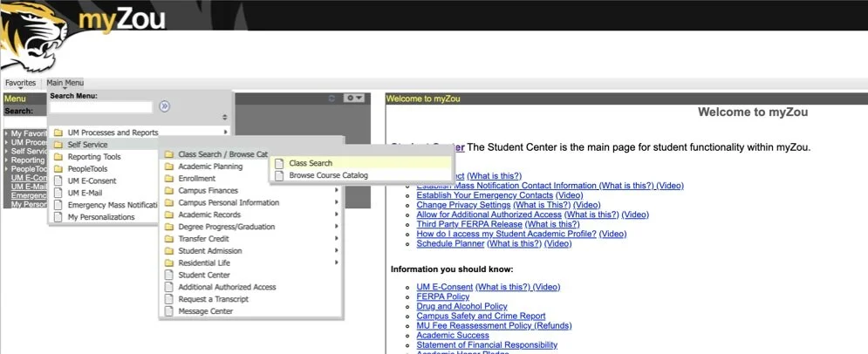Click the Reporting Tools folder icon
This screenshot has height=354, width=868.
58,157
